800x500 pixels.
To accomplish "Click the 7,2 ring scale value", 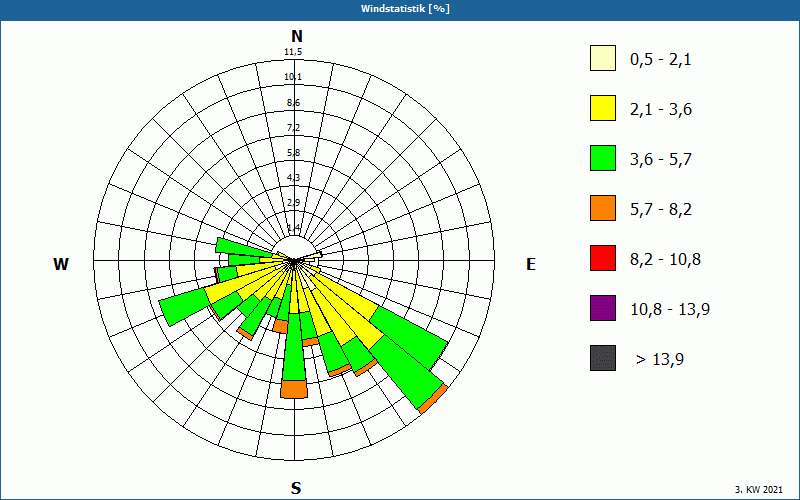I will 293,128.
